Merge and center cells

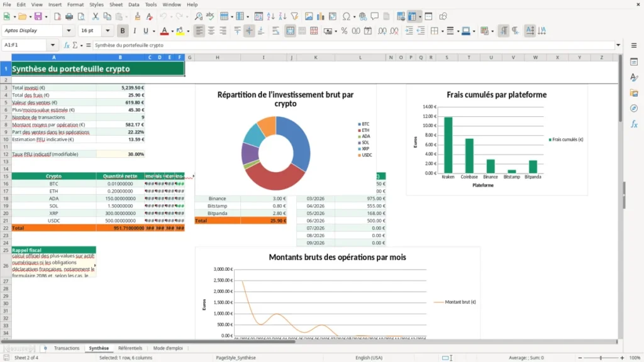click(x=290, y=31)
